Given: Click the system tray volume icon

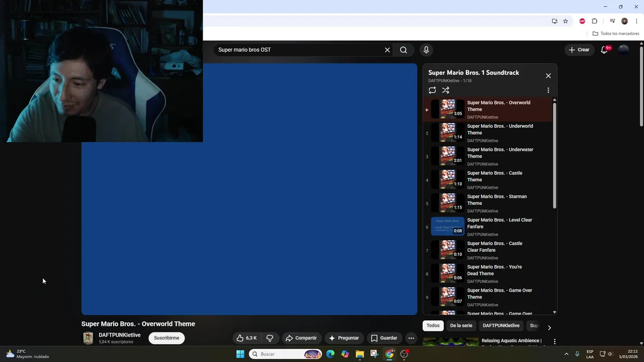Looking at the screenshot, I should 610,354.
